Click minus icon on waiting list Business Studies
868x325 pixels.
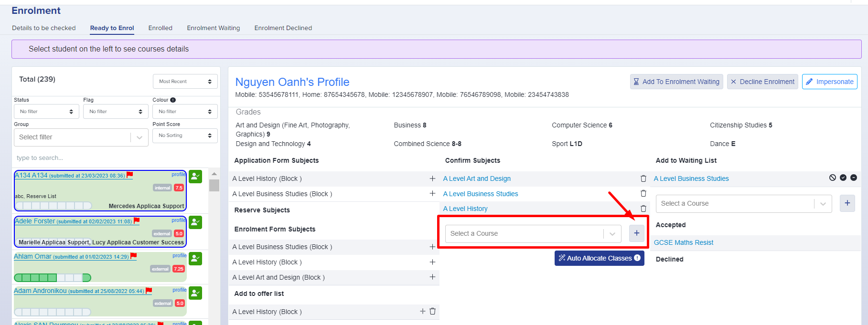pos(854,178)
